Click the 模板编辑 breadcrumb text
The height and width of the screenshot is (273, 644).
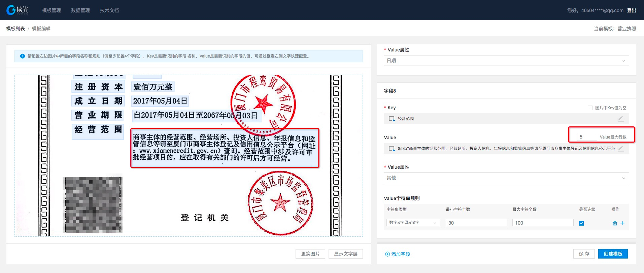(41, 29)
